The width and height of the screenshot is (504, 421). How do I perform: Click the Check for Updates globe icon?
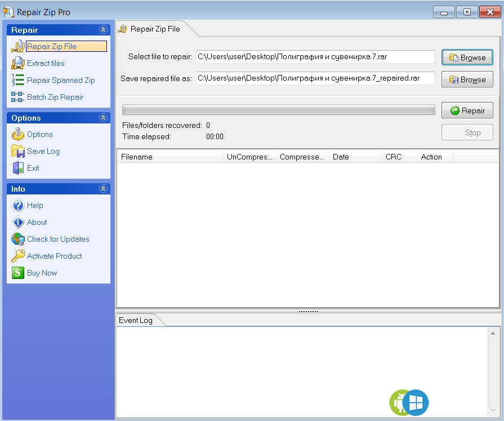[x=18, y=240]
